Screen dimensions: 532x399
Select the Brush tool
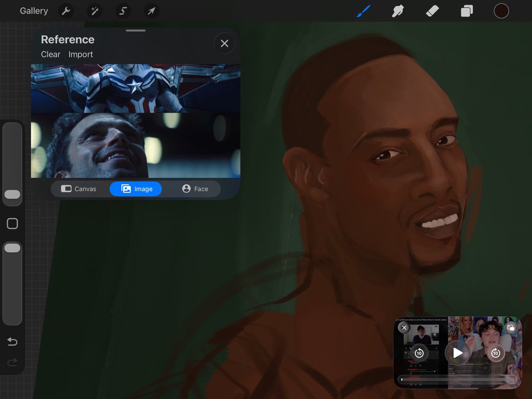tap(364, 11)
